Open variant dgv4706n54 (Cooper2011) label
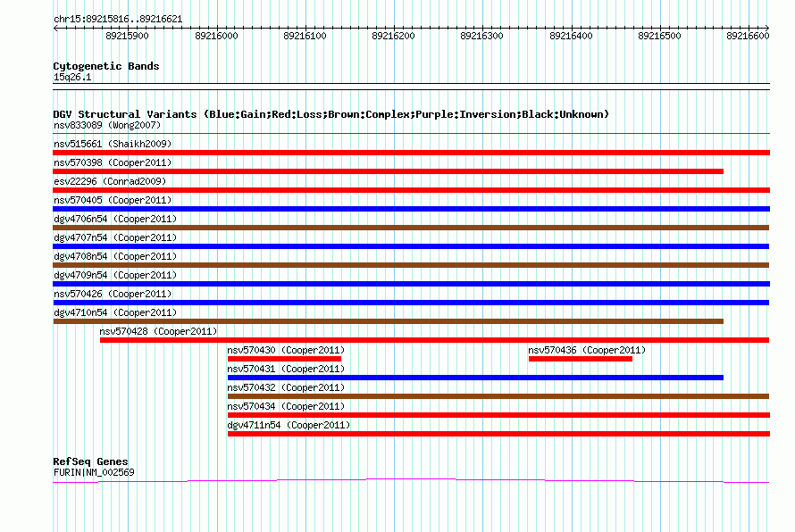 (x=115, y=219)
